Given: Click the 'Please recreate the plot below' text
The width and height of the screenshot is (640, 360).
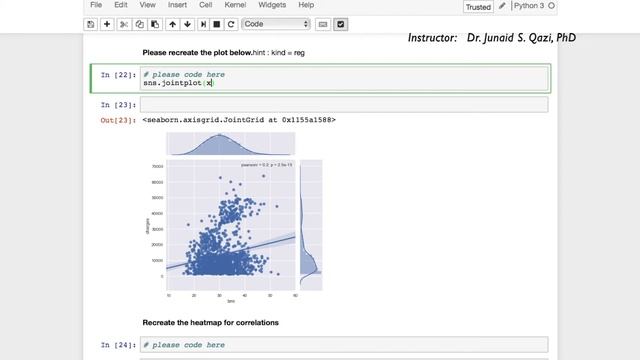Looking at the screenshot, I should [x=197, y=53].
